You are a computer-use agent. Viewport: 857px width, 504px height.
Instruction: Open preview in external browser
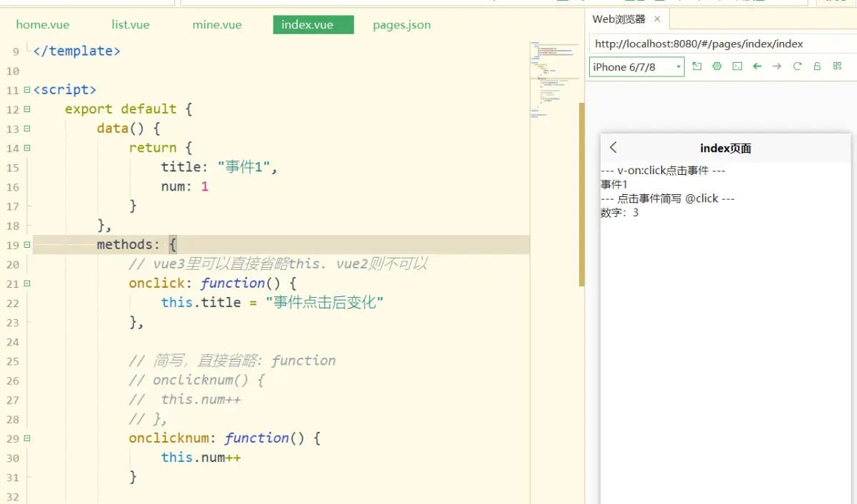tap(697, 66)
